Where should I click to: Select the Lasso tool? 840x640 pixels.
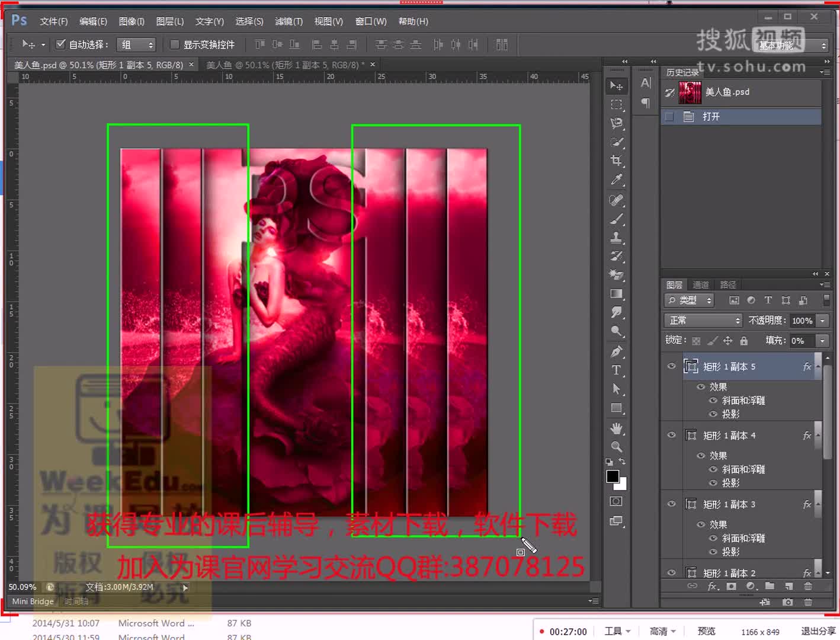pos(617,123)
